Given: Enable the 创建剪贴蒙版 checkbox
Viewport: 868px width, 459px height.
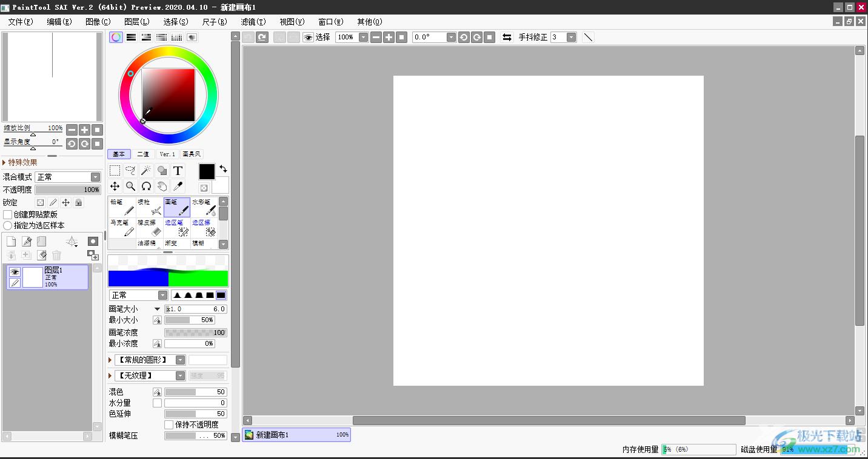Looking at the screenshot, I should coord(8,214).
